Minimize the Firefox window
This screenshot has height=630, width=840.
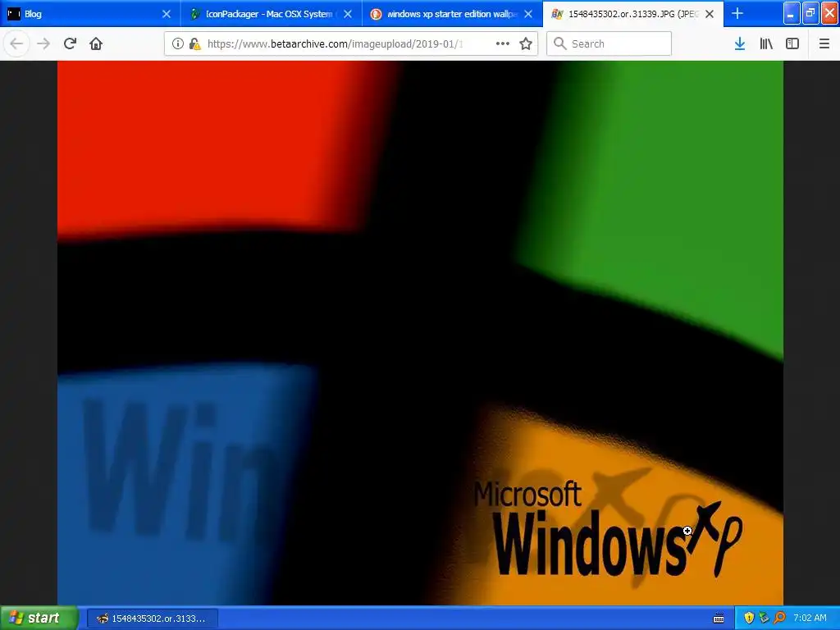(x=792, y=13)
